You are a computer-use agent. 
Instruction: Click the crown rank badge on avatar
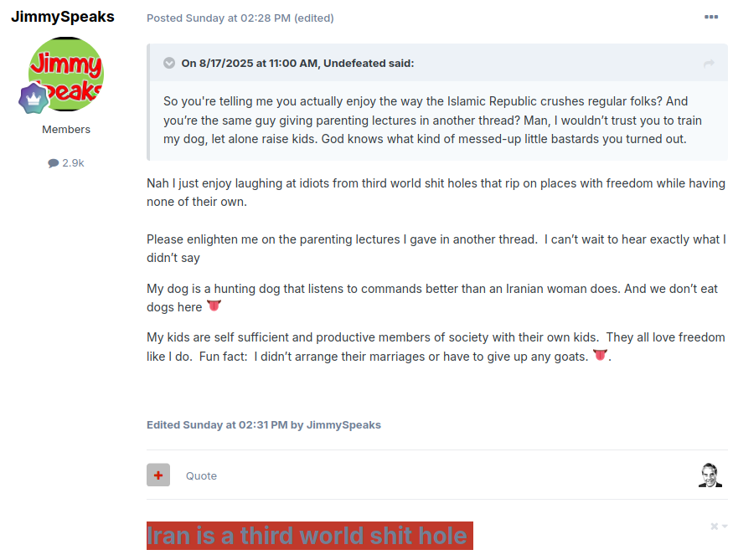[x=34, y=99]
